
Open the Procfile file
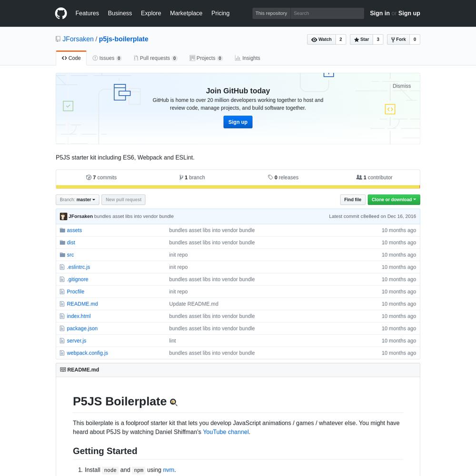76,291
